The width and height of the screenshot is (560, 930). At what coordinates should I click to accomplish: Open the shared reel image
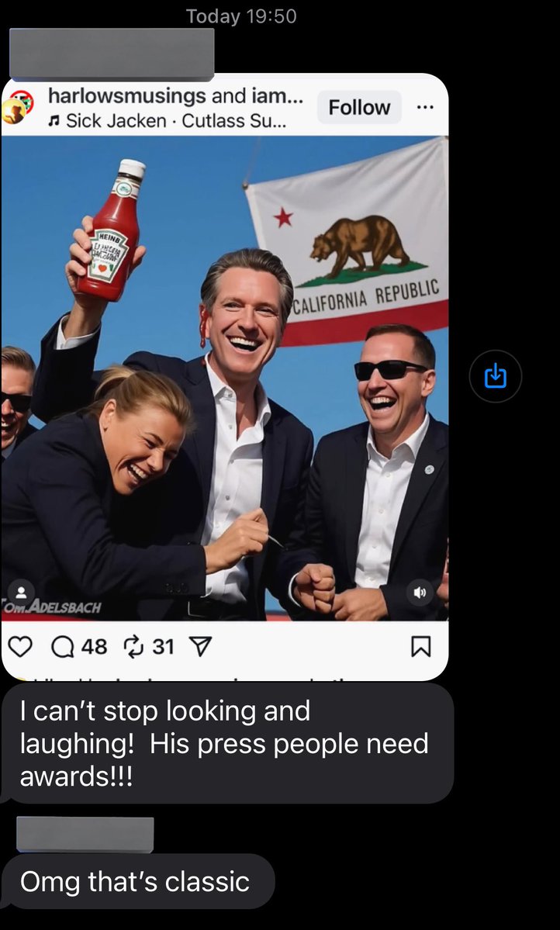(225, 379)
